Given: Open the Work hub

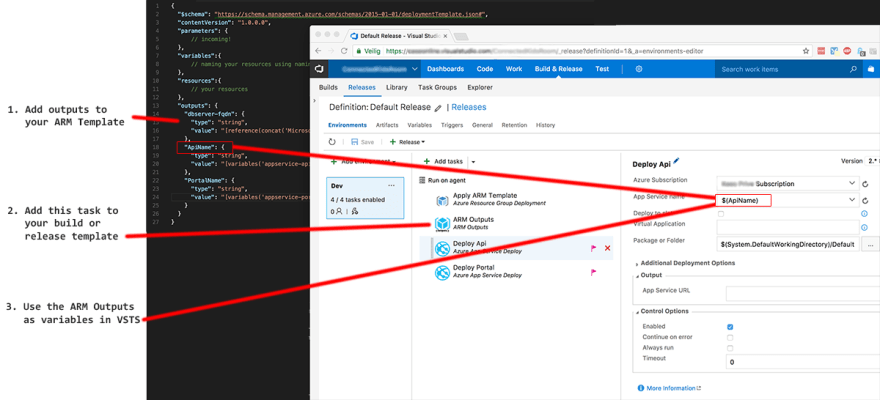Looking at the screenshot, I should 514,69.
